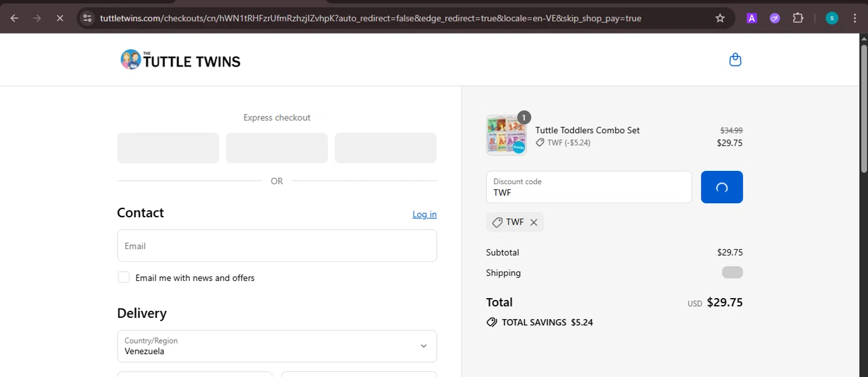Click the browser forward arrow
Image resolution: width=868 pixels, height=377 pixels.
37,18
